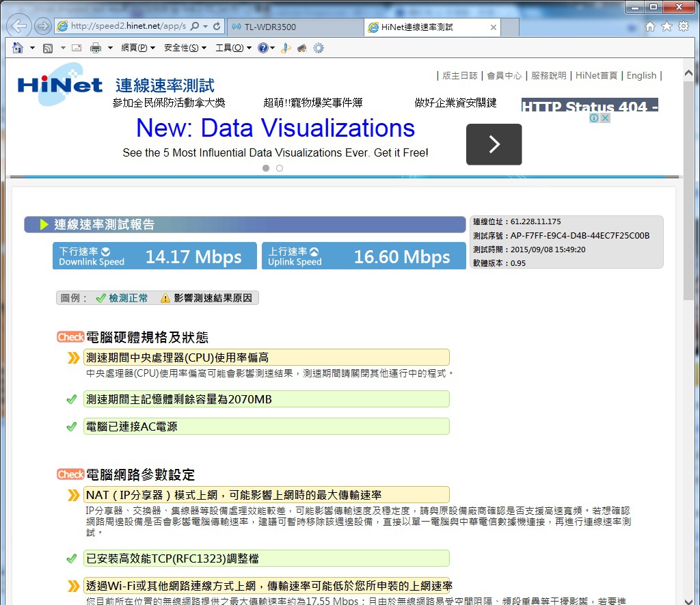
Task: Click 做好企業資安關鍵 link
Action: click(x=455, y=103)
